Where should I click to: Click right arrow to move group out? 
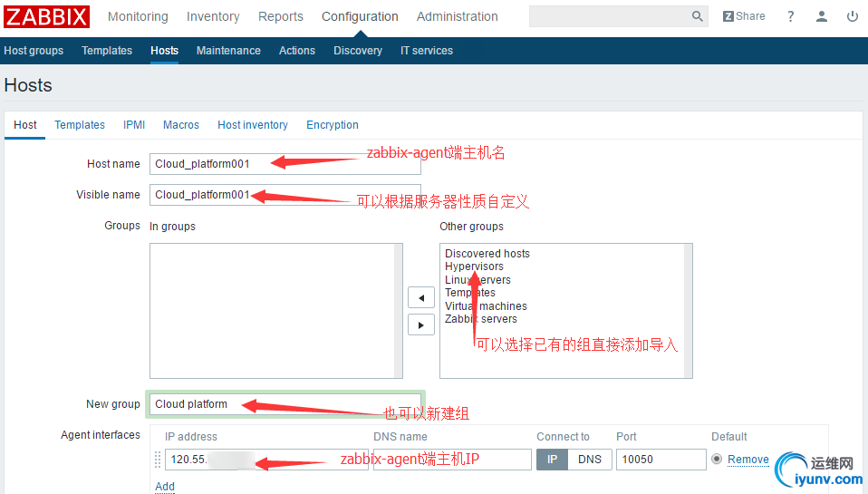coord(420,325)
